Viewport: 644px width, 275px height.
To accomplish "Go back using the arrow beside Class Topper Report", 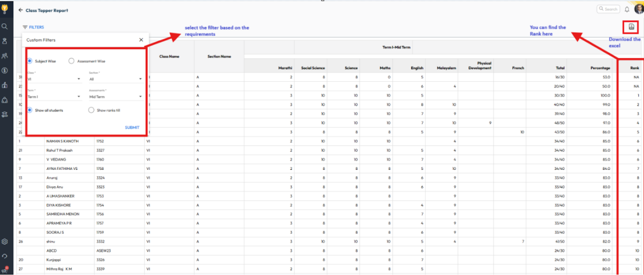I will pyautogui.click(x=20, y=11).
